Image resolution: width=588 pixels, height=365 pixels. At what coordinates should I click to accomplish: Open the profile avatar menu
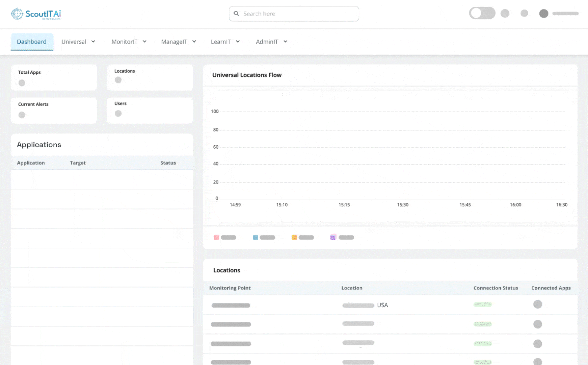click(543, 14)
